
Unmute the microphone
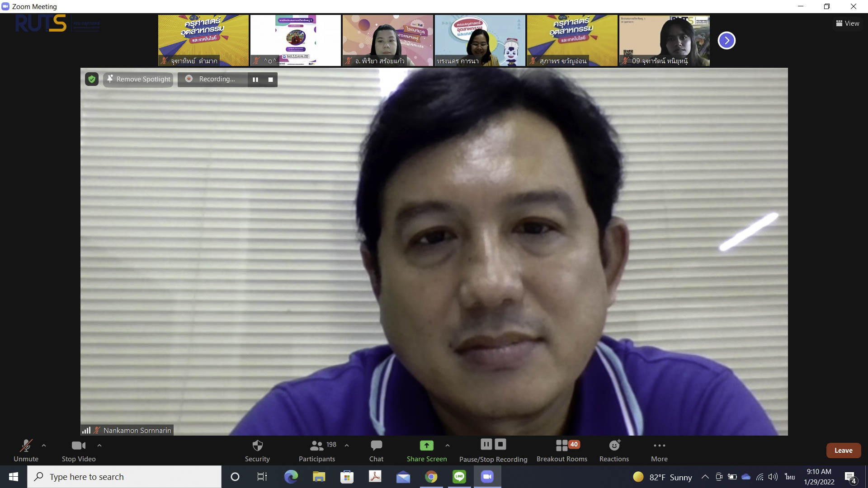tap(26, 450)
